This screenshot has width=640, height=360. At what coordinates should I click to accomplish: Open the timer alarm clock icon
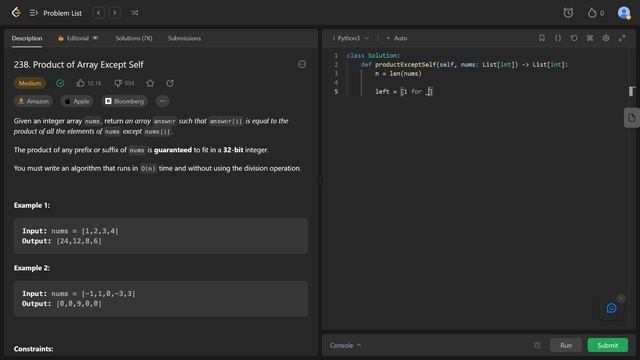click(x=568, y=13)
